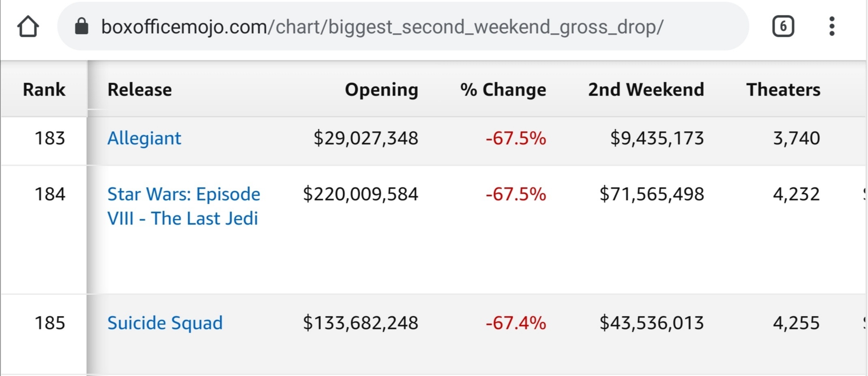Open Star Wars: Episode VIII - The Last Jedi link

[x=184, y=206]
